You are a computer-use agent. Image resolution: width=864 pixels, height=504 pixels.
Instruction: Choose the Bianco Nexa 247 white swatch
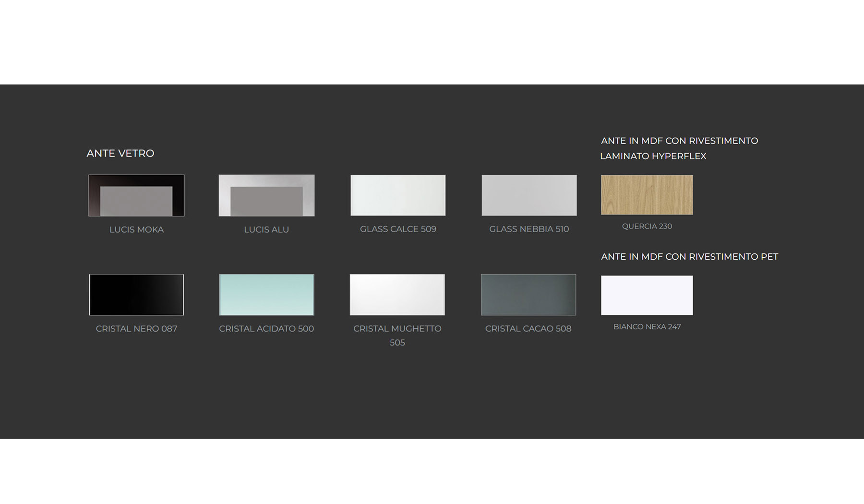tap(647, 295)
